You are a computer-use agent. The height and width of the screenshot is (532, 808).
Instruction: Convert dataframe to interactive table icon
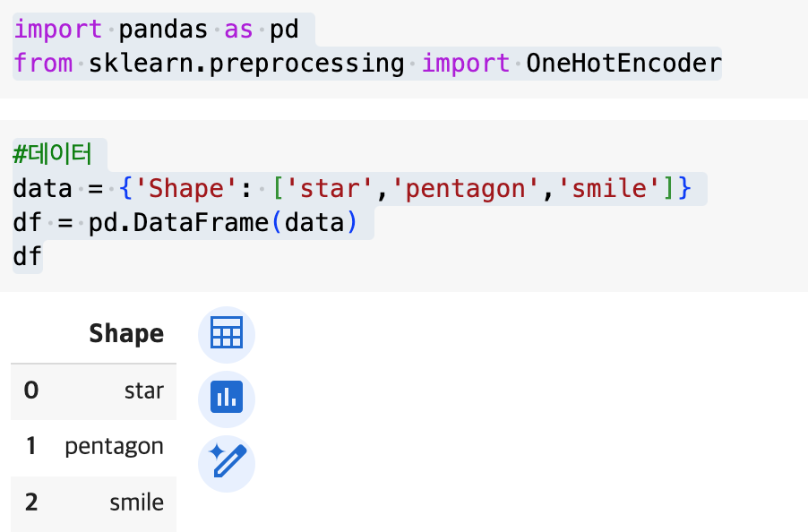coord(226,335)
